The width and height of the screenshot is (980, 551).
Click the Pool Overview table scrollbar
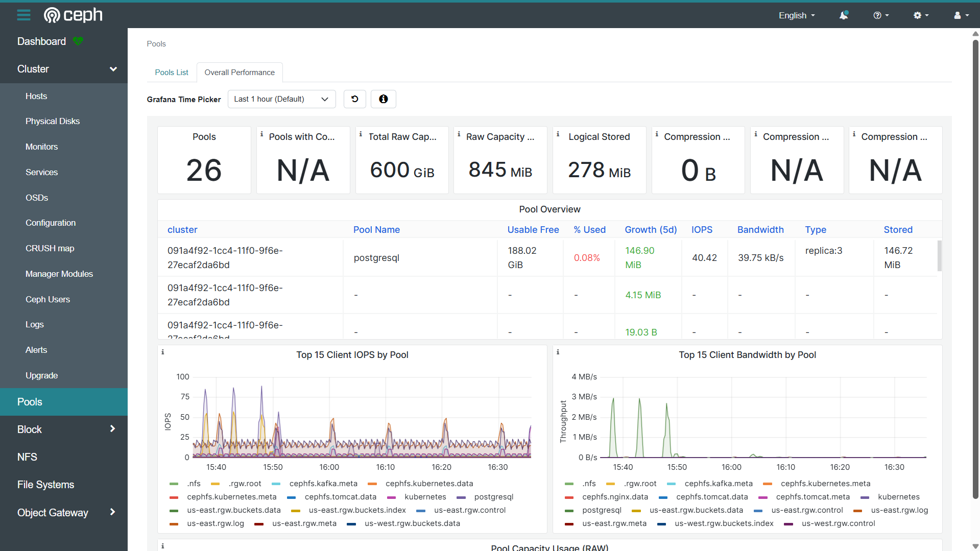pos(940,255)
